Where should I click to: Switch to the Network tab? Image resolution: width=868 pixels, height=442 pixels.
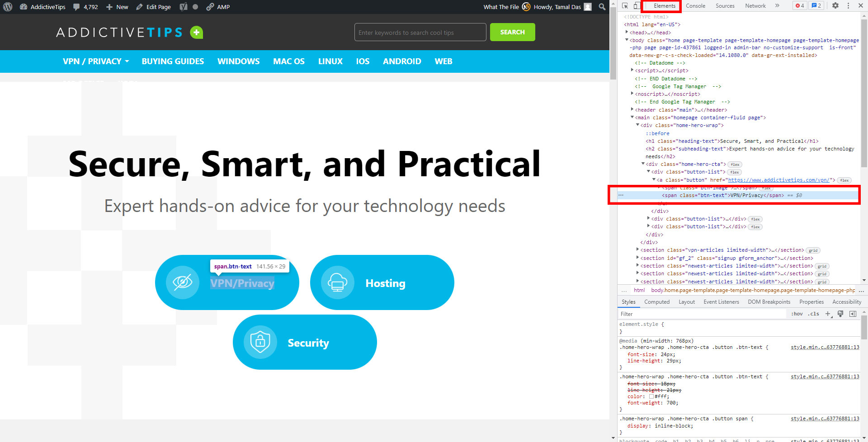[755, 6]
